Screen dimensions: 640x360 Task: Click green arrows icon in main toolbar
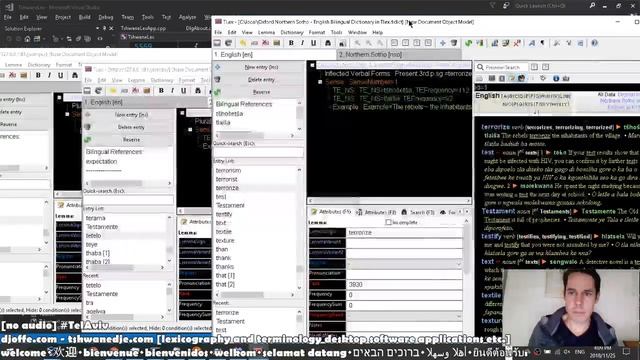tap(469, 43)
